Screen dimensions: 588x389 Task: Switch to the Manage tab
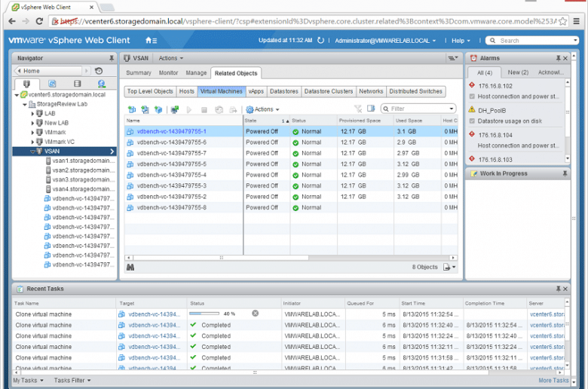point(196,73)
